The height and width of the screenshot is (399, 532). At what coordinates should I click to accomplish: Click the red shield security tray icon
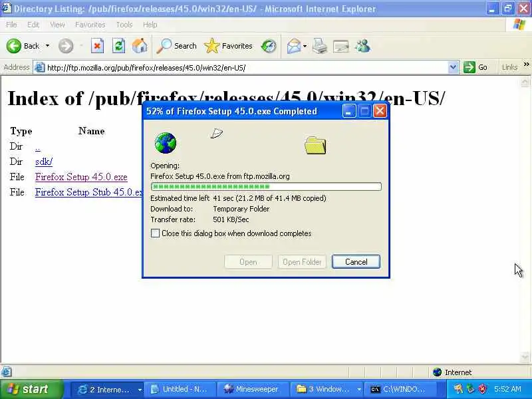482,389
